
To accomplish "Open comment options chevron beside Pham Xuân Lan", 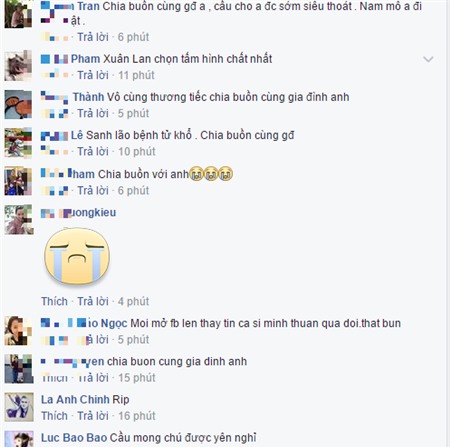I will [428, 59].
